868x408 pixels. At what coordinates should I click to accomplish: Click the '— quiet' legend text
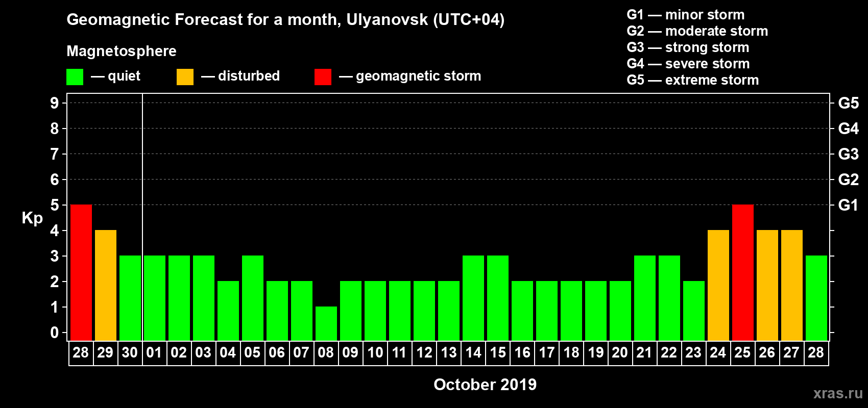[x=115, y=76]
